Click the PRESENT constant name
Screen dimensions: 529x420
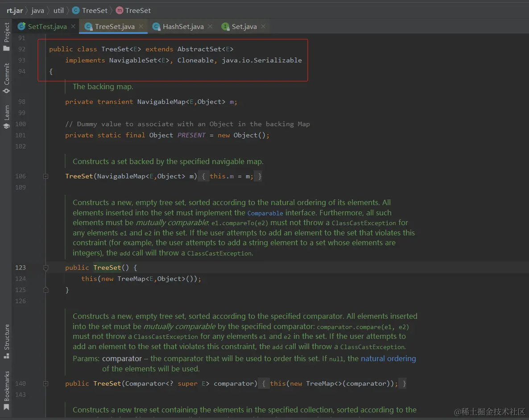tap(191, 135)
